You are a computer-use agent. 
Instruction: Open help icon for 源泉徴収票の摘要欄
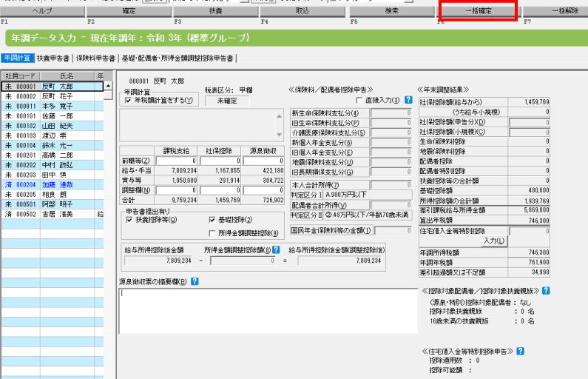[194, 281]
